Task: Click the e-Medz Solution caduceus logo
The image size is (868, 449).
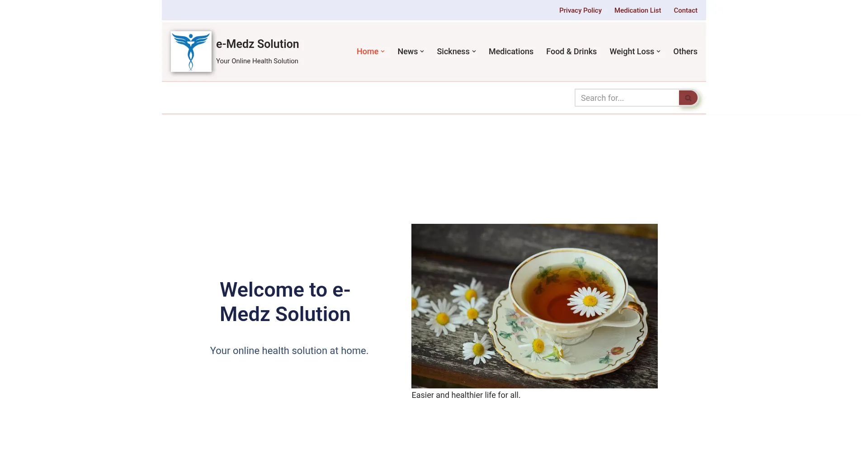Action: (x=191, y=52)
